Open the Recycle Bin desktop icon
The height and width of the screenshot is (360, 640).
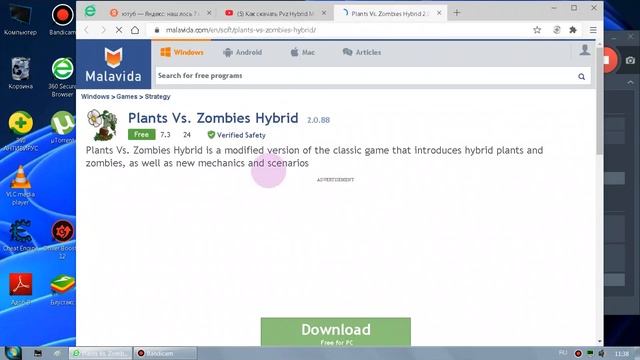click(20, 73)
